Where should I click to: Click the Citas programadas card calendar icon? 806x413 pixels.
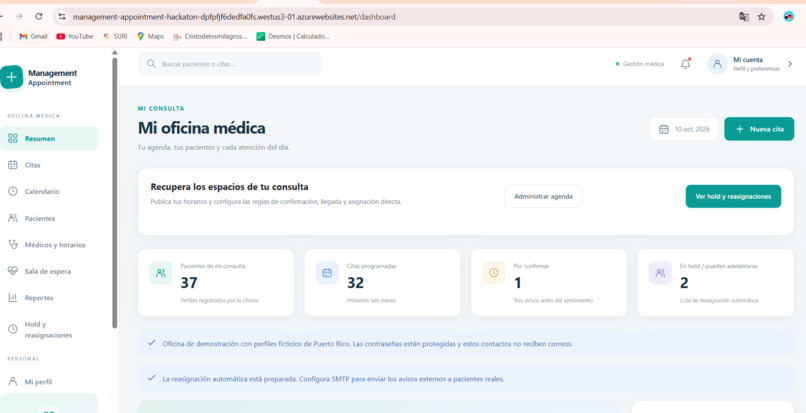(327, 273)
